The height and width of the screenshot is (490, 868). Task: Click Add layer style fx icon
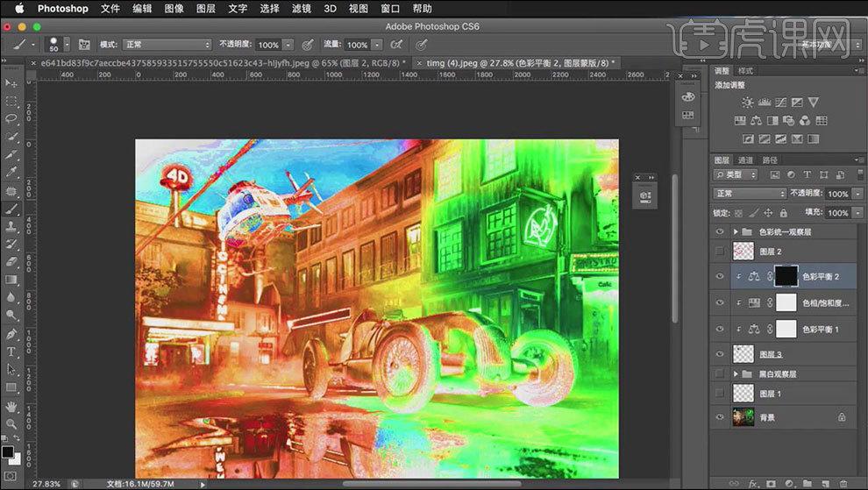(x=753, y=483)
